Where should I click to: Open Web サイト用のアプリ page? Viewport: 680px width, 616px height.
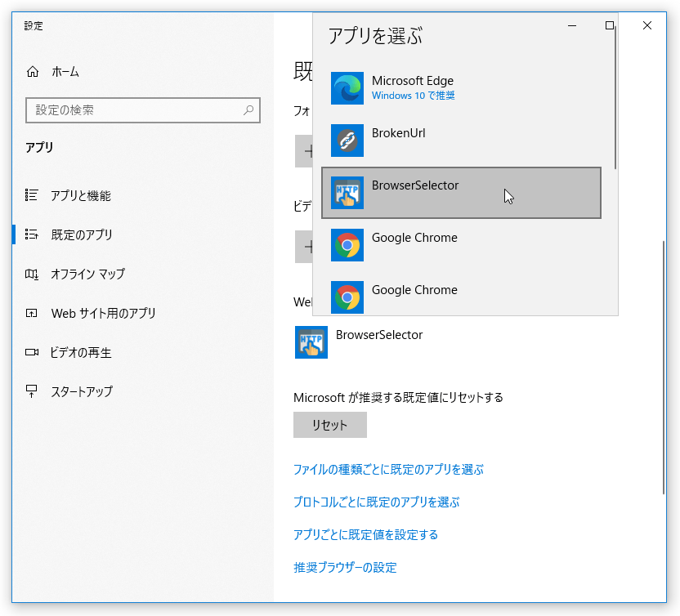[x=103, y=313]
